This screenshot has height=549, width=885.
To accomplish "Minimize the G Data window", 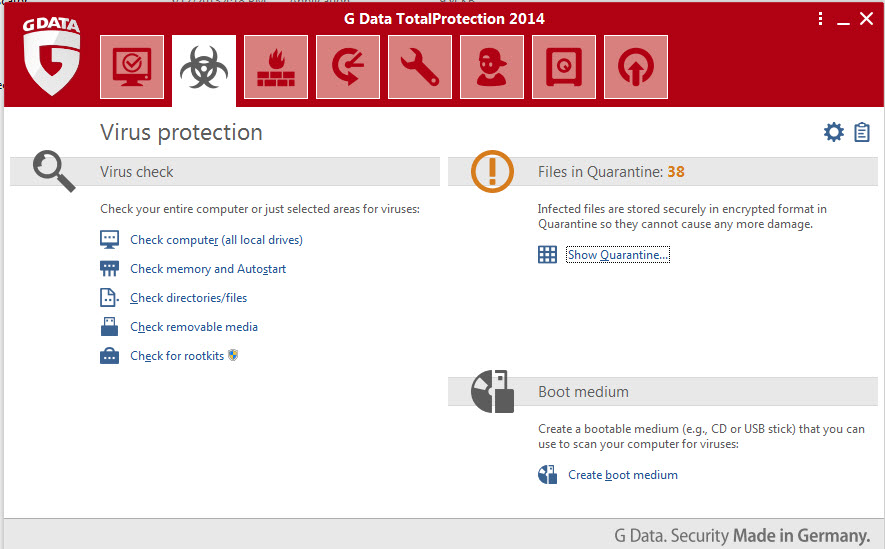I will [843, 23].
